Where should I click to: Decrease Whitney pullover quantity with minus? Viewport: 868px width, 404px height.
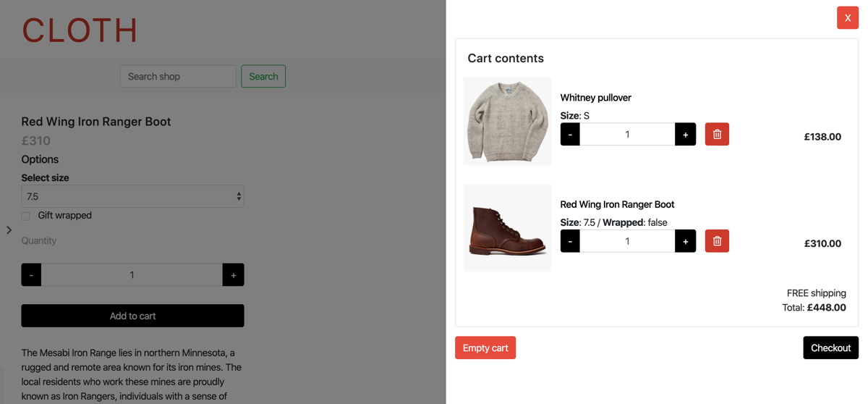click(x=570, y=134)
